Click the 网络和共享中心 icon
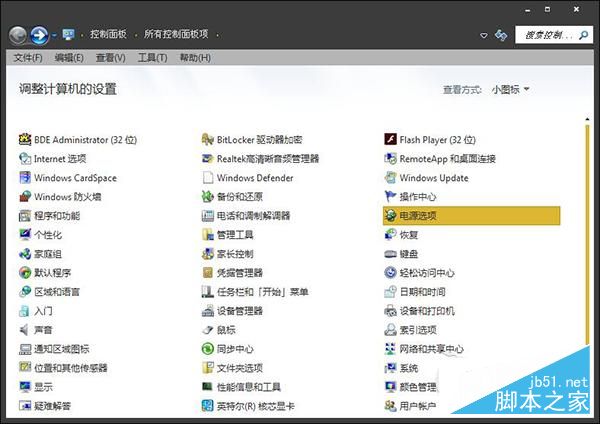The width and height of the screenshot is (600, 424). tap(390, 349)
